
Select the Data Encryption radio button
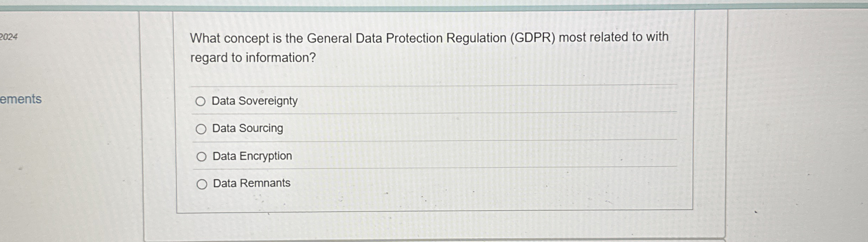coord(201,156)
